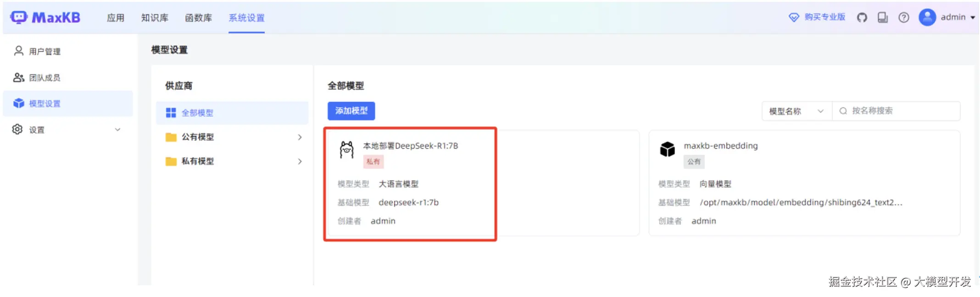Viewport: 980px width, 297px height.
Task: Expand the 私有模型 supplier folder
Action: click(232, 161)
